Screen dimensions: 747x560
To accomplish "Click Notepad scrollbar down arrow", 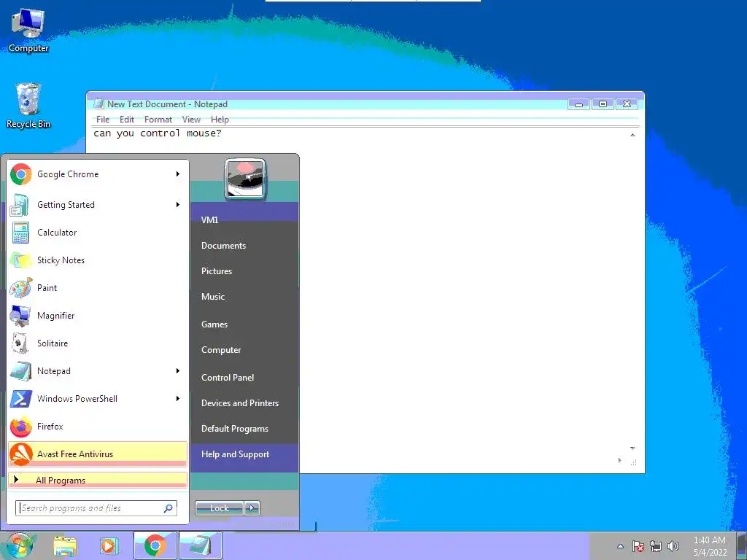I will (x=632, y=448).
